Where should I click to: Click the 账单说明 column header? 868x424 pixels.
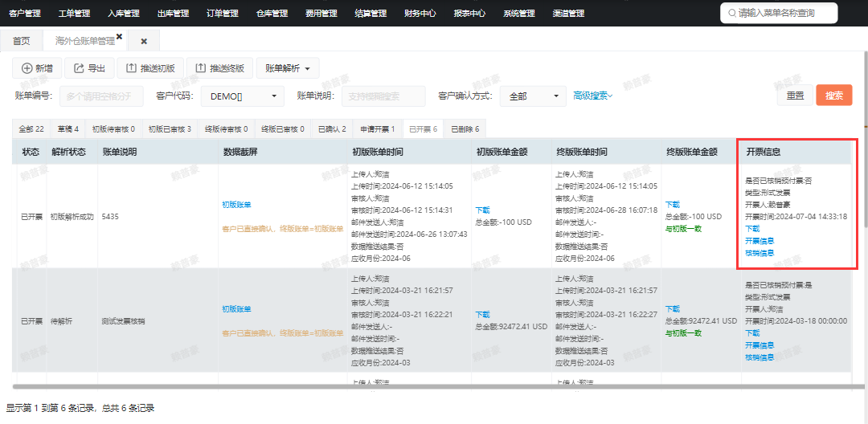click(158, 152)
